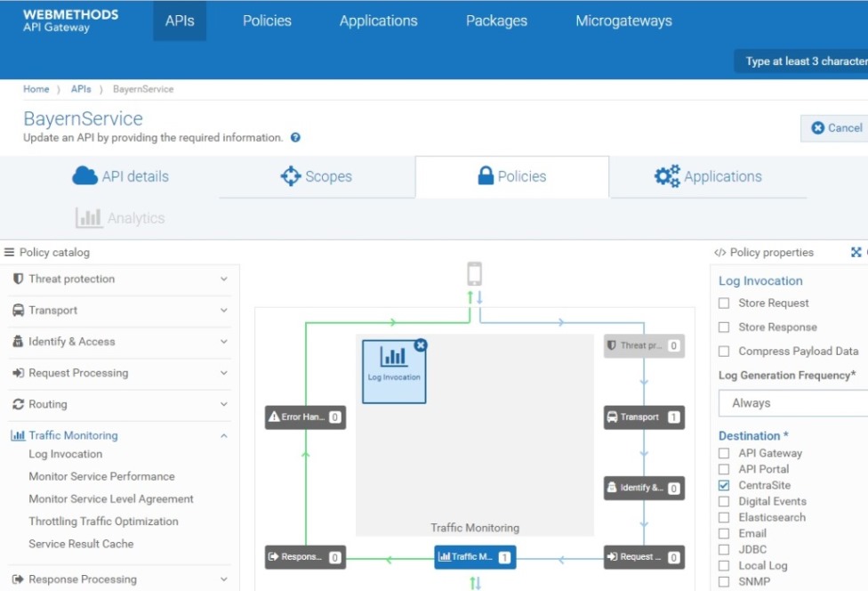Open the Packages top navigation menu
The height and width of the screenshot is (591, 868).
coord(496,21)
